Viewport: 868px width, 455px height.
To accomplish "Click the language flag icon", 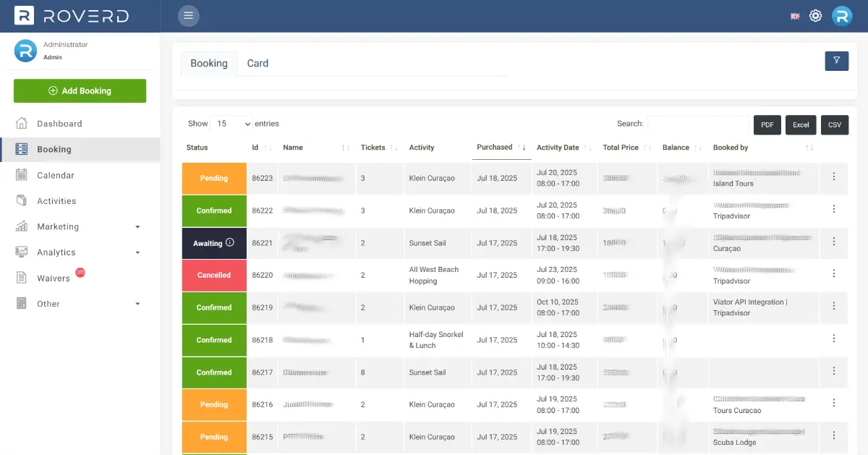I will [x=795, y=16].
